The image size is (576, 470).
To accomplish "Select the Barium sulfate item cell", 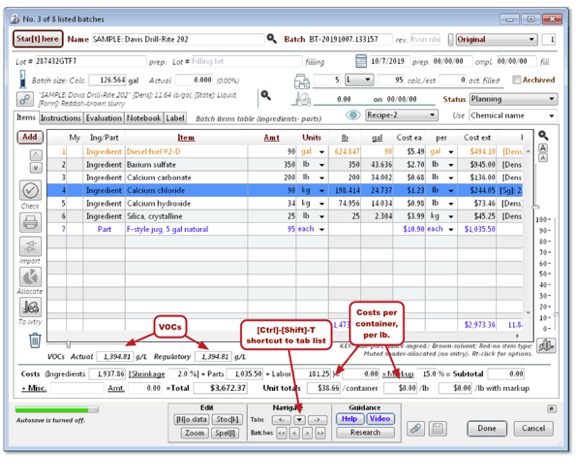I will click(186, 165).
